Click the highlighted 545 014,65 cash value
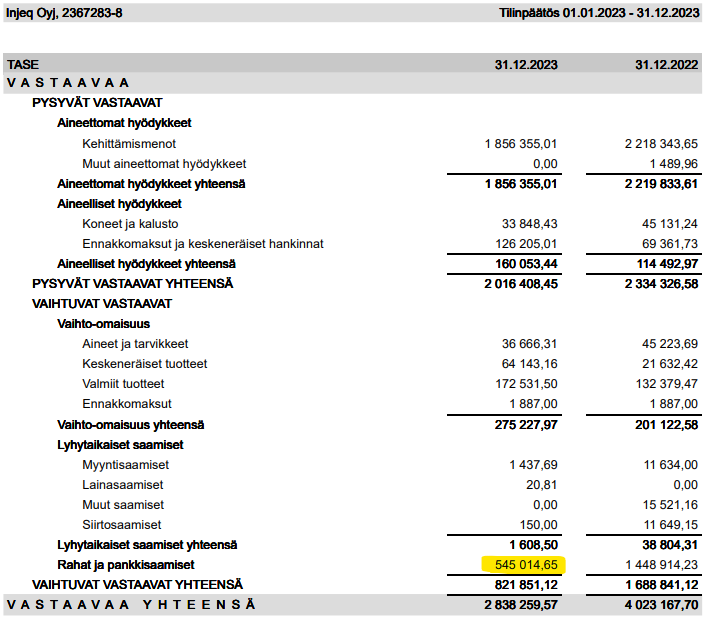Image resolution: width=704 pixels, height=619 pixels. pos(524,565)
